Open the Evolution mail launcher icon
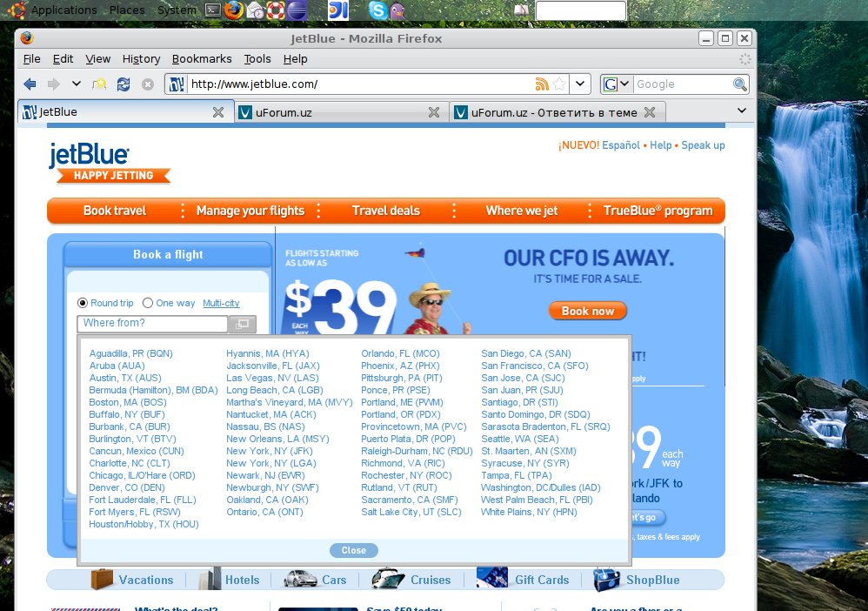Screen dimensions: 868x611 (x=255, y=10)
